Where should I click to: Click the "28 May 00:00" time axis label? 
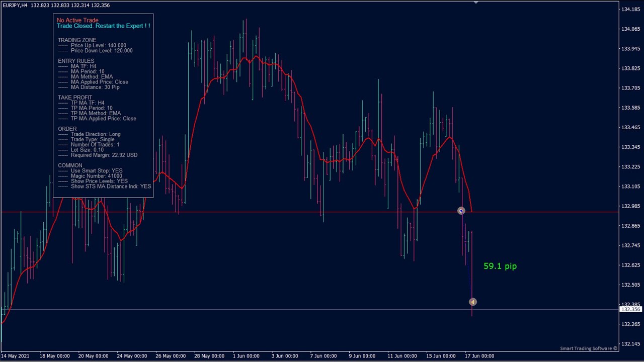point(209,356)
